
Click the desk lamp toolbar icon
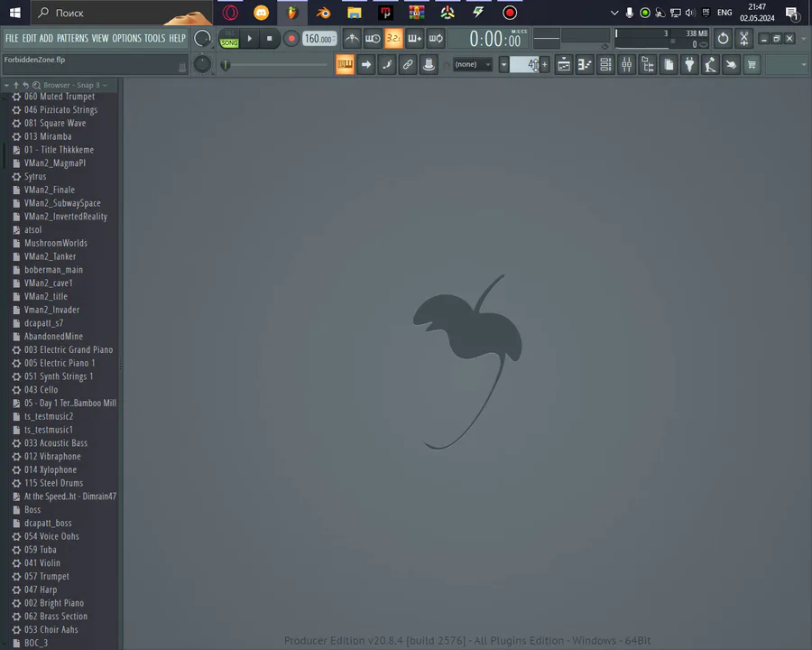[x=711, y=64]
